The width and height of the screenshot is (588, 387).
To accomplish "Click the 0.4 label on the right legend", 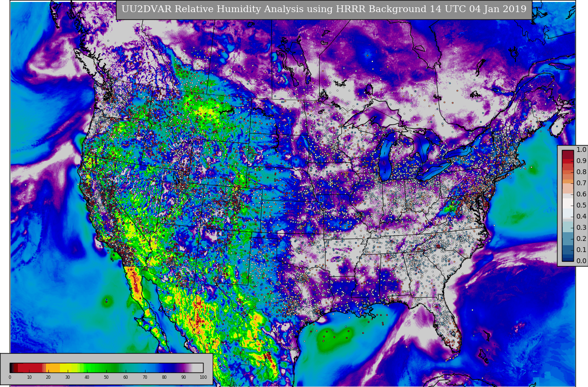I will click(x=581, y=217).
